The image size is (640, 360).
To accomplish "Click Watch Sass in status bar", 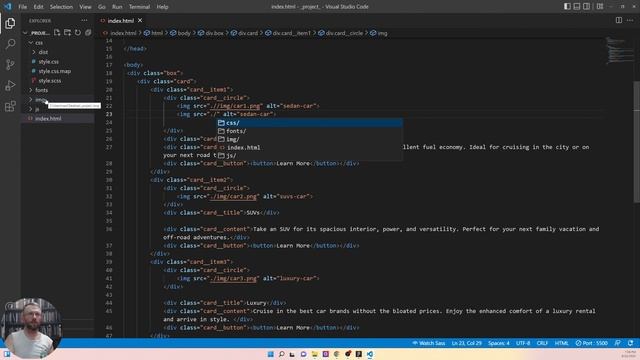I will 428,343.
